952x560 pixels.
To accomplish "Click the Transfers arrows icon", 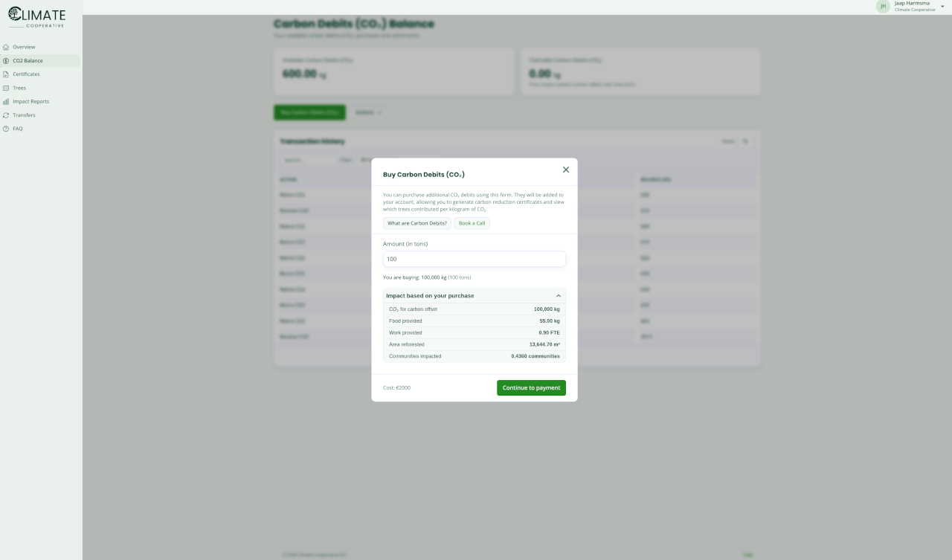I will click(x=6, y=115).
